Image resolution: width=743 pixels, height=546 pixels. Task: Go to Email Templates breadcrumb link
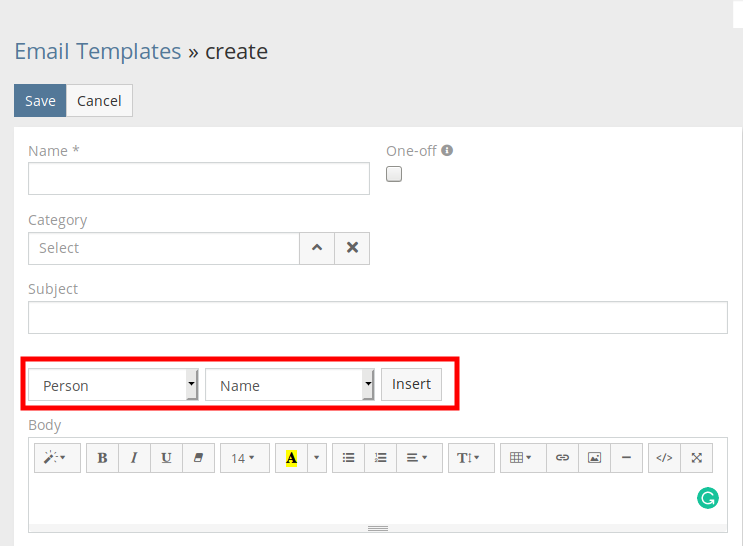tap(98, 51)
